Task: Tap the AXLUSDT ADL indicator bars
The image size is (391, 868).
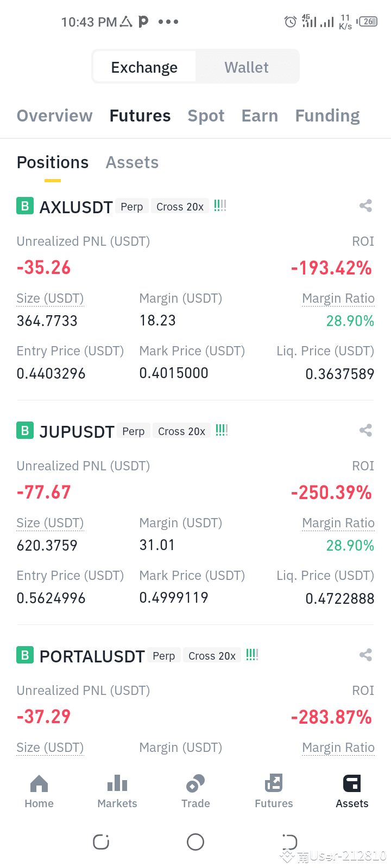Action: 220,206
